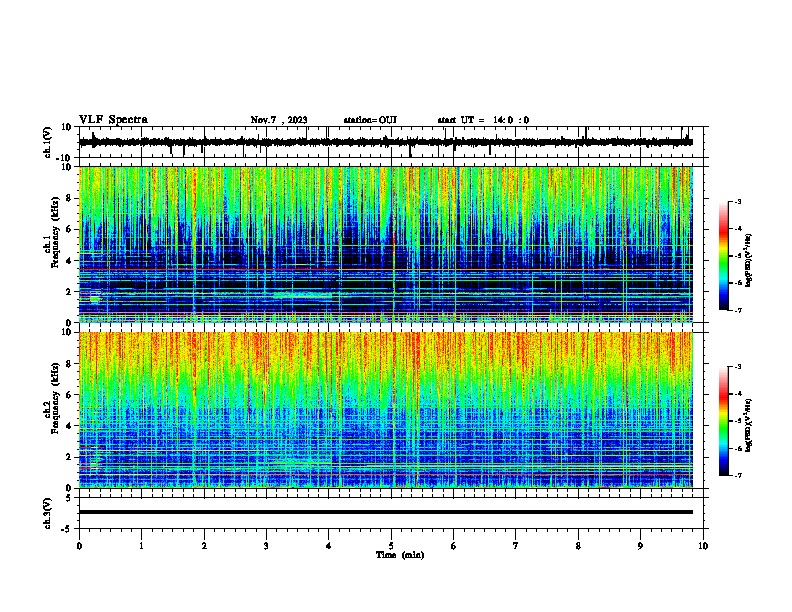
Task: Click the "-7" label on ch.2 color bar
Action: click(738, 475)
